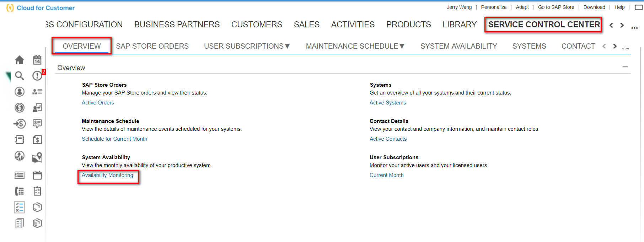This screenshot has height=242, width=644.
Task: Open the stacked documents icon in sidebar
Action: (x=20, y=223)
